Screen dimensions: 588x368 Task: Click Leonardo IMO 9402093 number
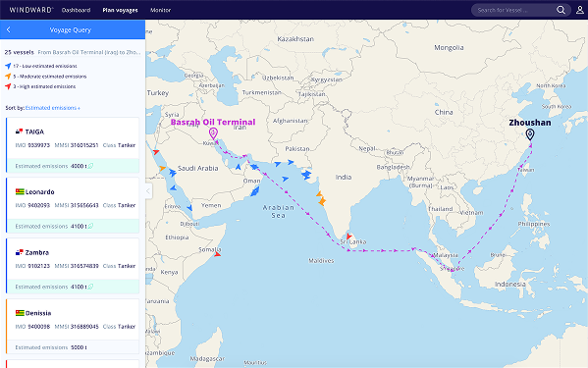[x=38, y=205]
